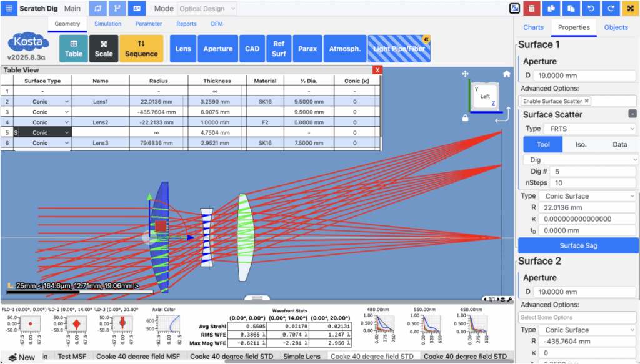Open the Mode Optical Design dropdown

[207, 9]
